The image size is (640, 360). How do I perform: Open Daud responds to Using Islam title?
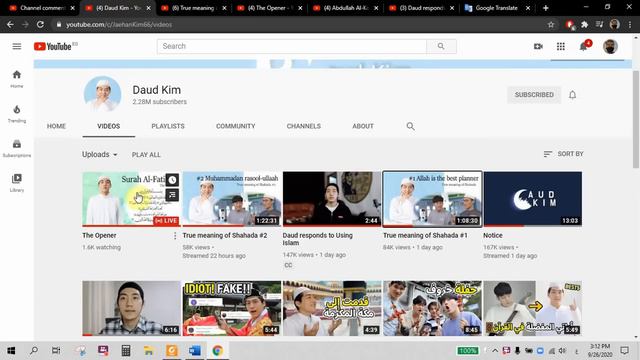[x=318, y=239]
